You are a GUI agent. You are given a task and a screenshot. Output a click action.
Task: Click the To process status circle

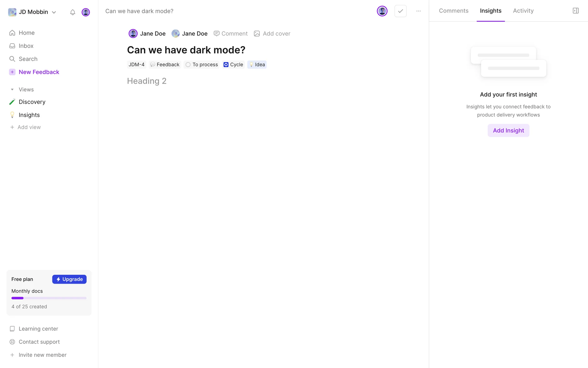pyautogui.click(x=188, y=65)
